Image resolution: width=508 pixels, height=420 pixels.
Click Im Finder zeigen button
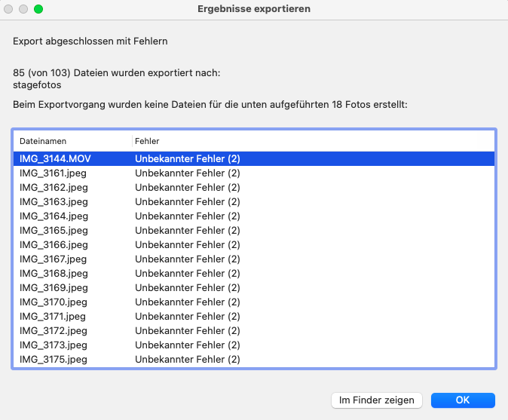377,400
